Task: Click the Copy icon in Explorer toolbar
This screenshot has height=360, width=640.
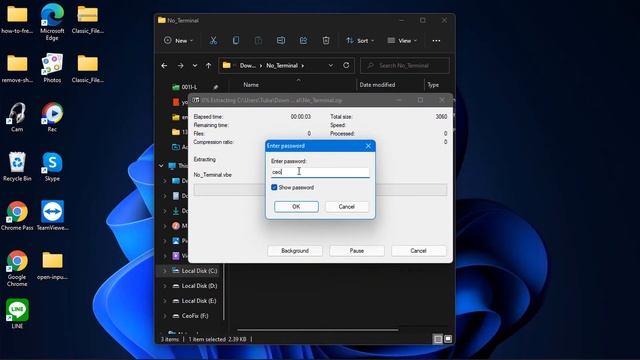Action: tap(236, 40)
